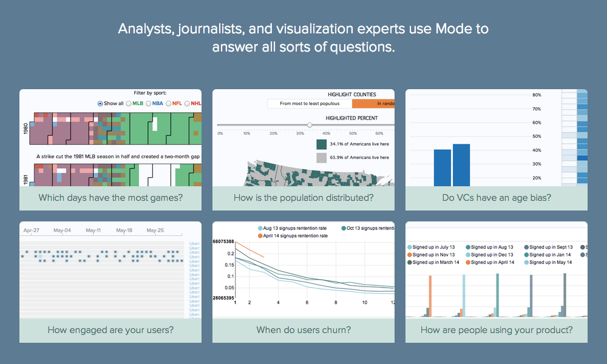The width and height of the screenshot is (607, 364).
Task: Pick the NFL sport filter
Action: 168,103
